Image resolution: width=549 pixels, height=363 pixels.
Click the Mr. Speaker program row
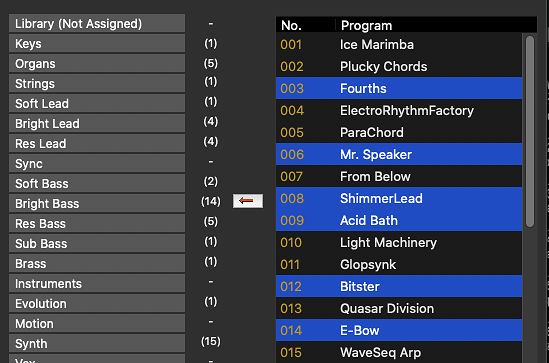399,154
